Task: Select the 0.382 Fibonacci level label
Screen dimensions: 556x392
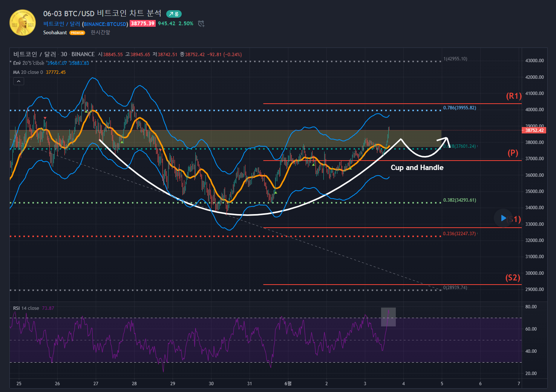Action: [x=459, y=200]
